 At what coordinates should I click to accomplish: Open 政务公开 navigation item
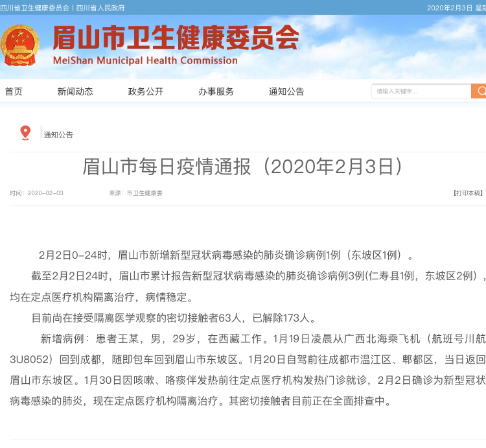[x=145, y=91]
